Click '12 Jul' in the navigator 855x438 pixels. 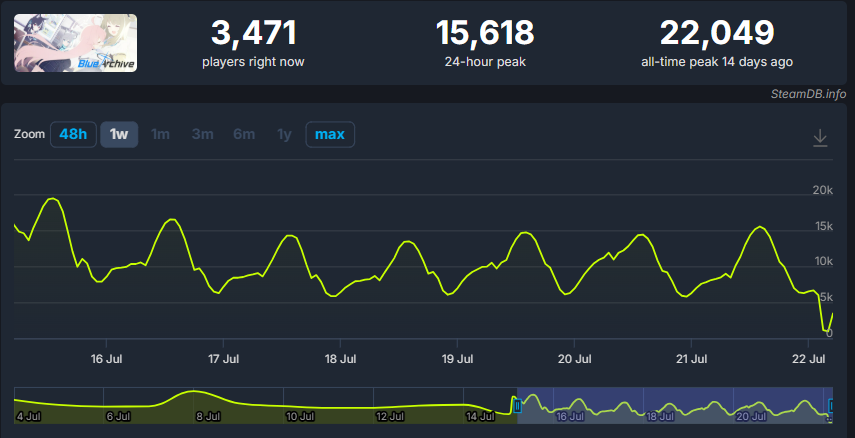[390, 417]
